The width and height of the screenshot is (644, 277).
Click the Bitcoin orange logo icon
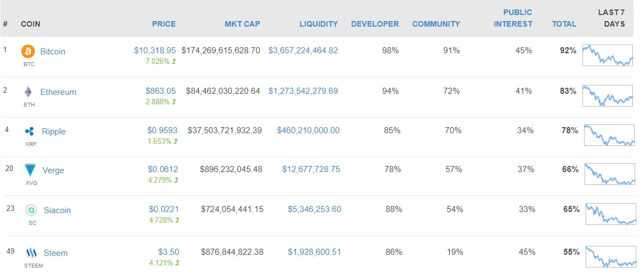point(28,51)
